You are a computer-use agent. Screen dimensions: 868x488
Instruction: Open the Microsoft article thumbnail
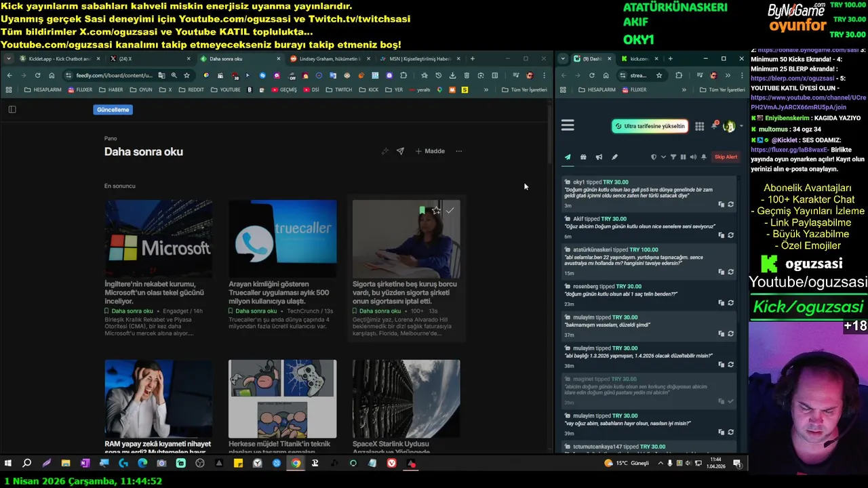pos(158,239)
